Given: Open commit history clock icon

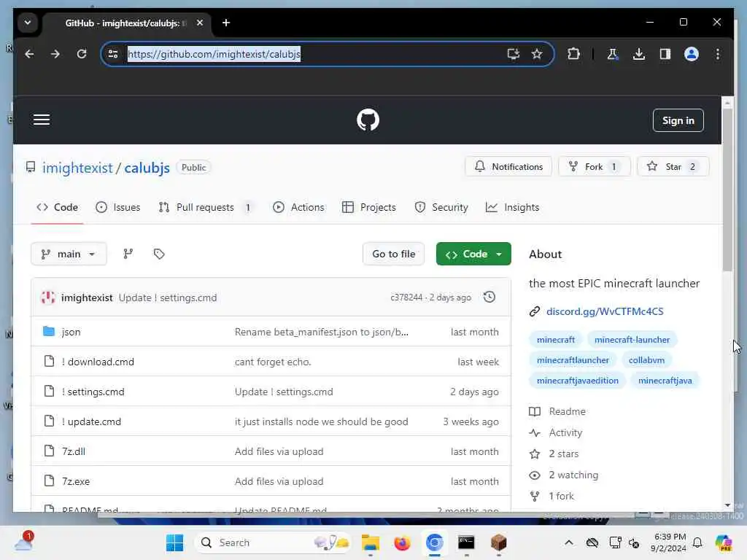Looking at the screenshot, I should pos(489,297).
